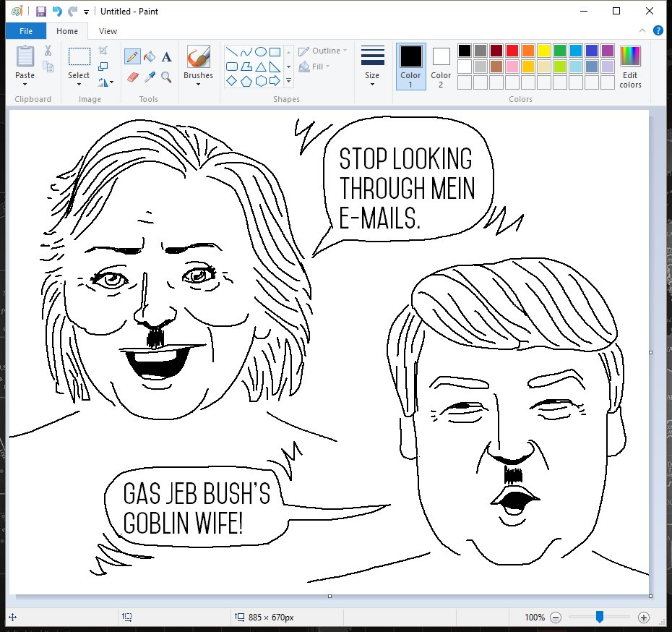
Task: Pick the orange color swatch
Action: [528, 51]
